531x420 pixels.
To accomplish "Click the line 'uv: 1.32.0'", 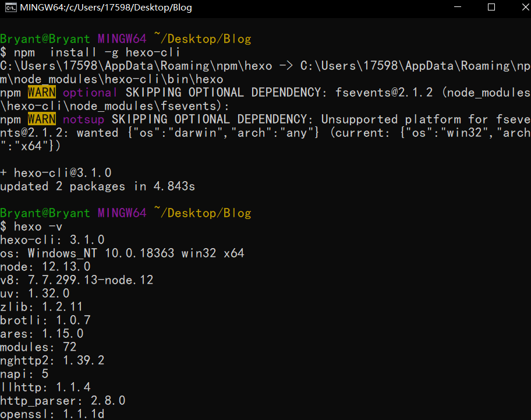I will click(35, 294).
